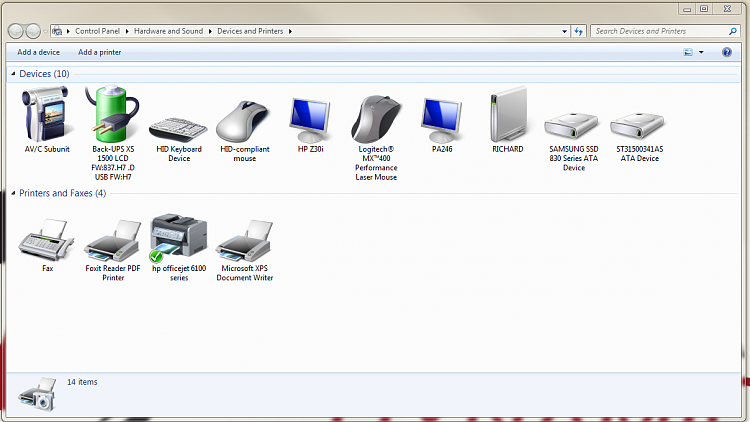Expand the arrow after Control Panel breadcrumb
This screenshot has width=750, height=422.
click(127, 31)
